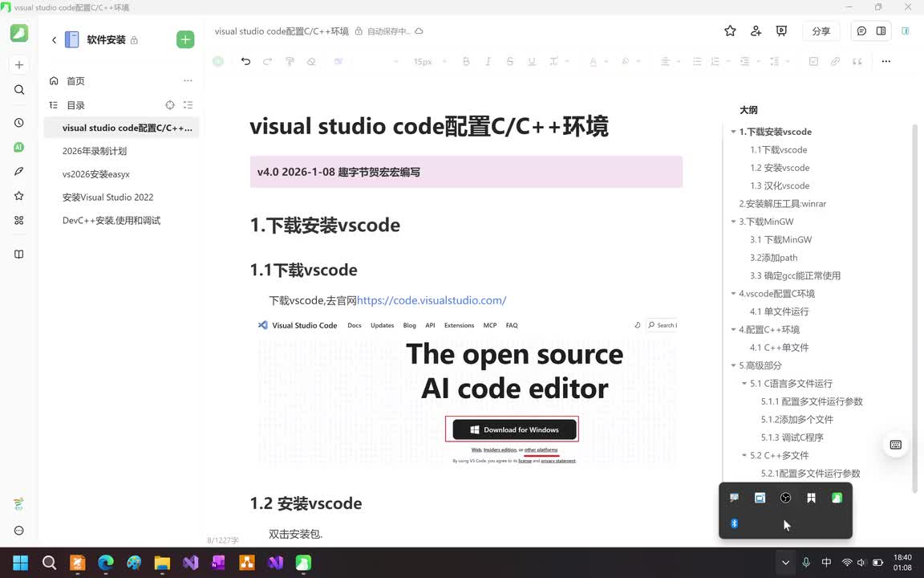Viewport: 924px width, 578px height.
Task: Select the format painter tool
Action: 290,61
